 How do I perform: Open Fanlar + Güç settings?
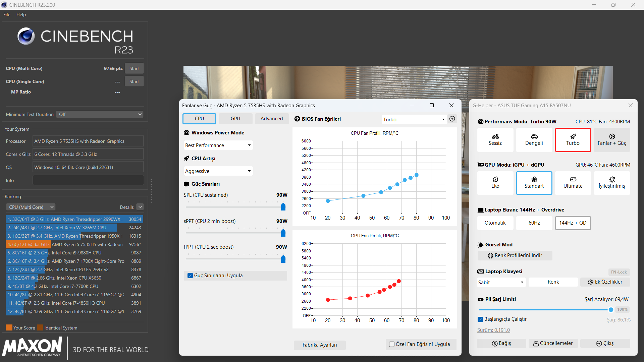pyautogui.click(x=612, y=140)
